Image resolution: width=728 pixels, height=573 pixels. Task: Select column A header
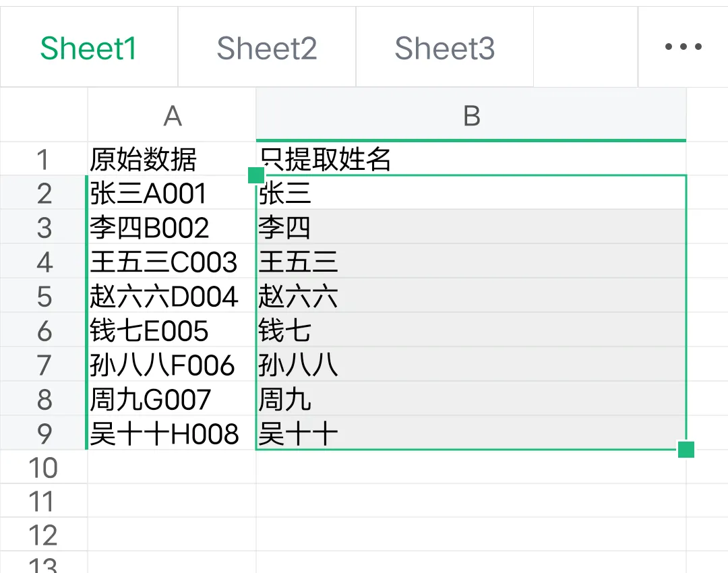(172, 117)
